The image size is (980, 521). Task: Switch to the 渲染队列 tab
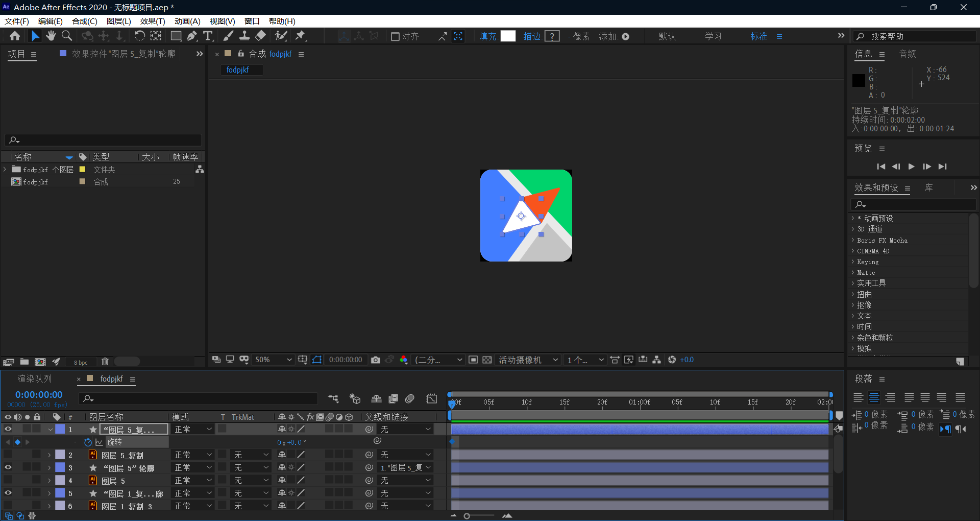click(35, 378)
